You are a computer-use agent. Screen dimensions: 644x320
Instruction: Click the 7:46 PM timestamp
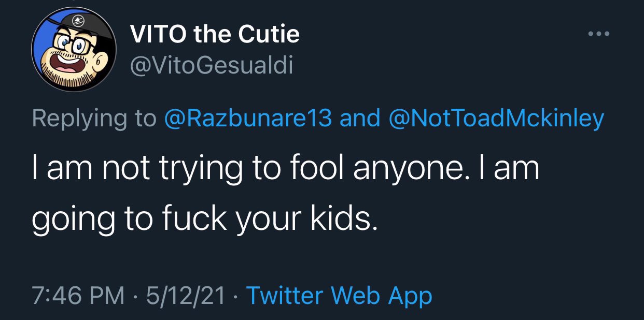tap(78, 296)
